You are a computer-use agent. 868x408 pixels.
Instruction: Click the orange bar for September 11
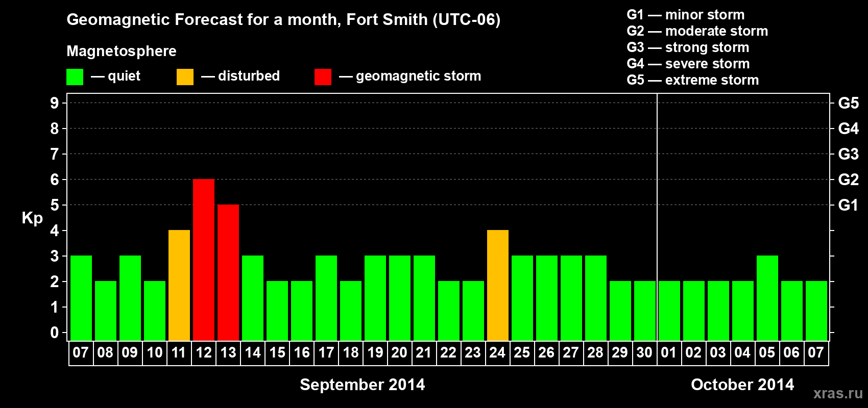pos(179,285)
